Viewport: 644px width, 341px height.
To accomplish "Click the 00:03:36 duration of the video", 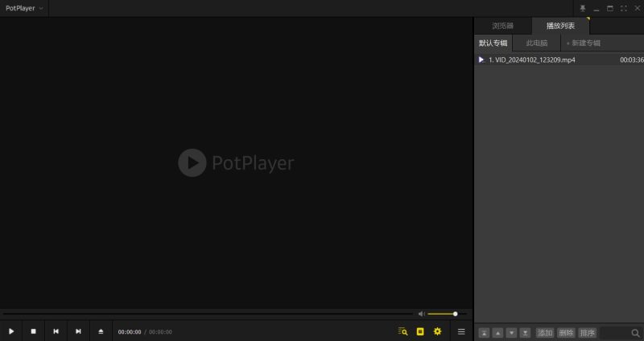I will point(632,60).
